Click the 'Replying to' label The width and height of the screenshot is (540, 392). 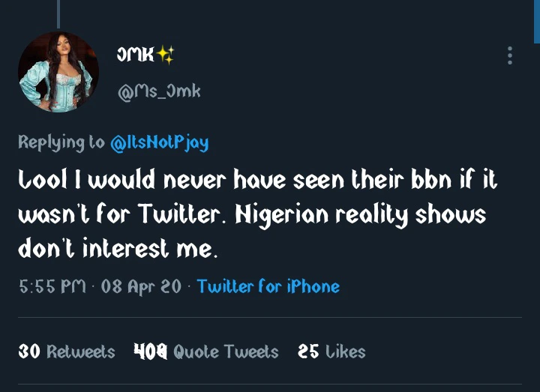tap(61, 142)
